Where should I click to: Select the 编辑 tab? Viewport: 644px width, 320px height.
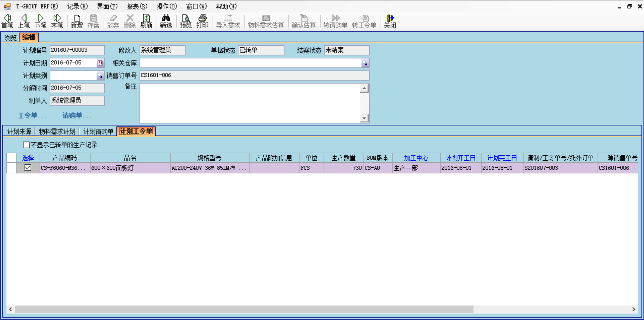tap(29, 37)
